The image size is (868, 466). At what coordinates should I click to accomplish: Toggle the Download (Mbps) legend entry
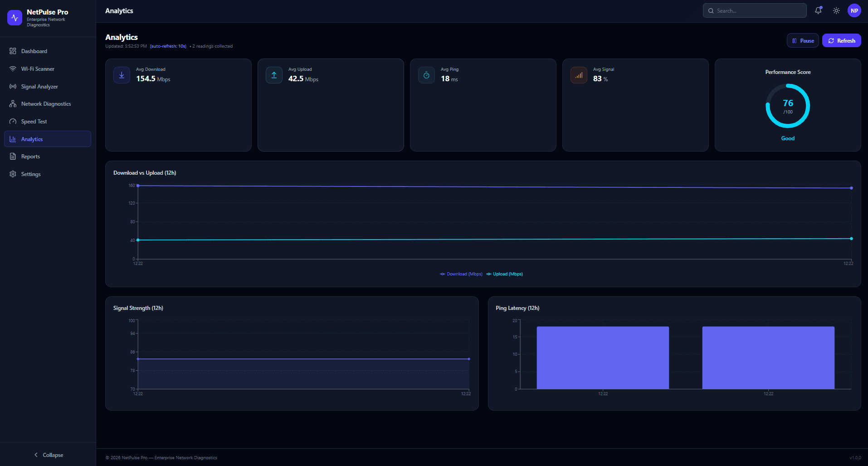click(x=461, y=274)
